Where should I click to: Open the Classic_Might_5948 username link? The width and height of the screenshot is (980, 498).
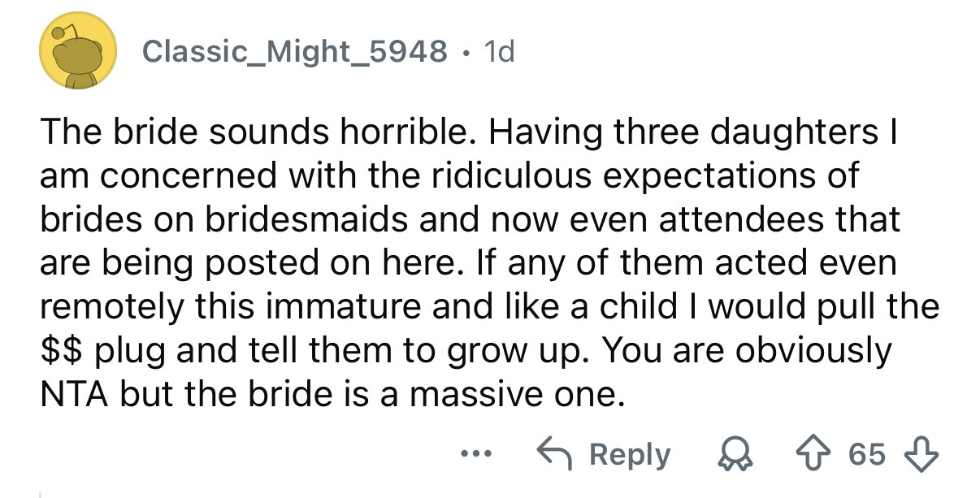294,53
